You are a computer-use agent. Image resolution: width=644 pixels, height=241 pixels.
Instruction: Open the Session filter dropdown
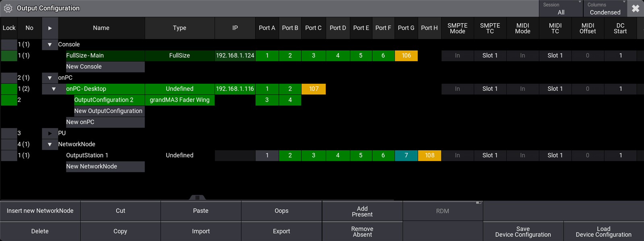561,8
